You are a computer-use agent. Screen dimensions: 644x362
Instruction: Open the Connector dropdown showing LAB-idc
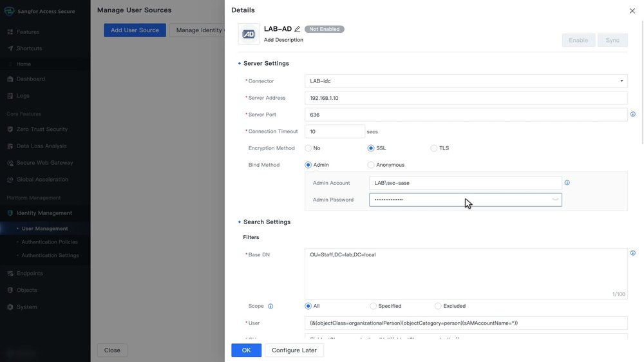tap(466, 81)
